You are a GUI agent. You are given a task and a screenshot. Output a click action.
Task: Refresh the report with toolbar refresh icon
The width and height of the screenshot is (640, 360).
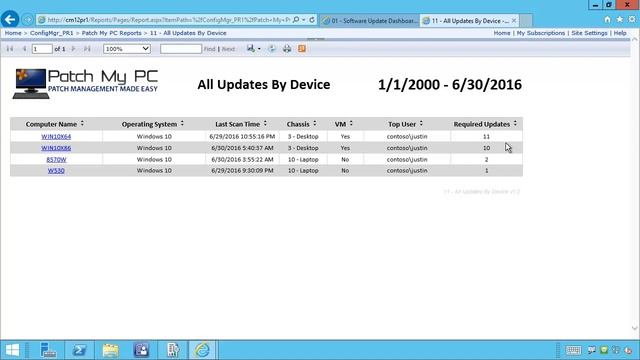click(x=272, y=49)
